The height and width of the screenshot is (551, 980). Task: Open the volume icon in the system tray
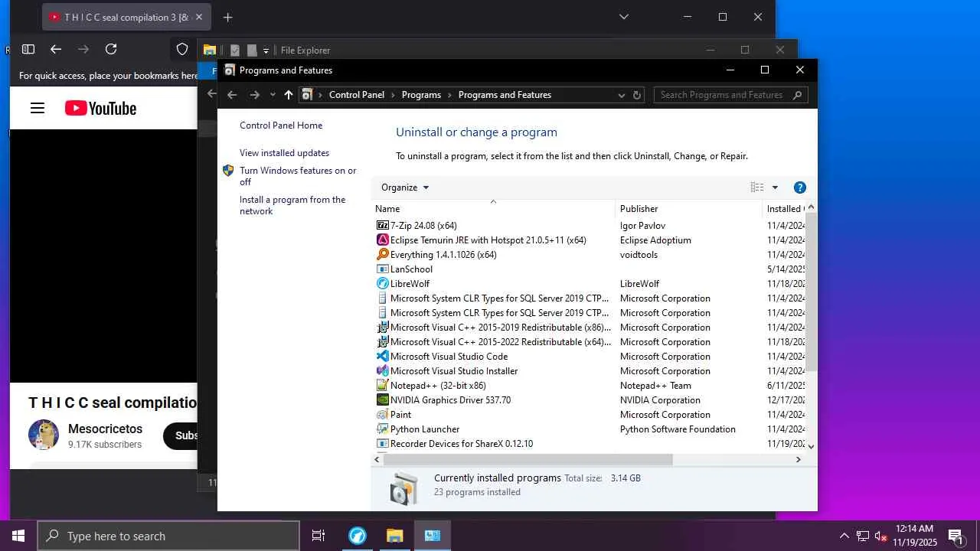tap(881, 536)
